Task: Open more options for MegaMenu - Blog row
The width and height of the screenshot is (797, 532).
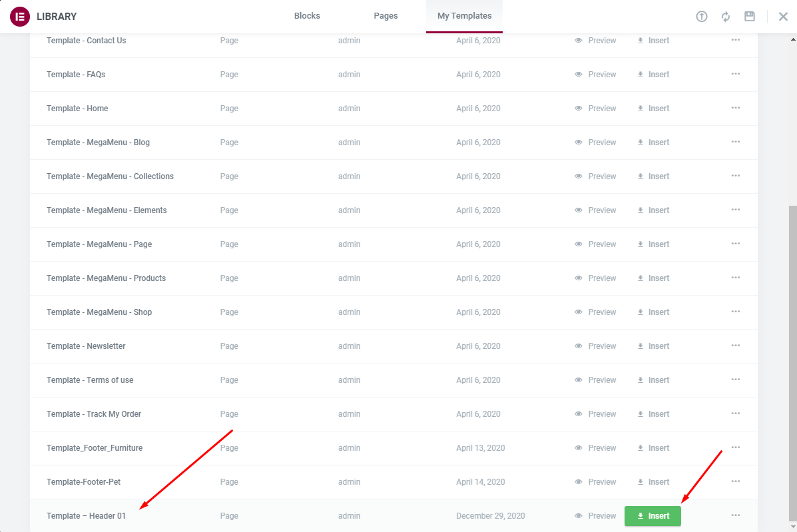Action: (736, 142)
